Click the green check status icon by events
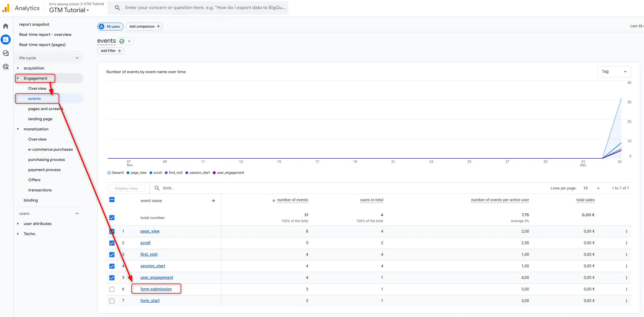644x317 pixels. click(122, 41)
